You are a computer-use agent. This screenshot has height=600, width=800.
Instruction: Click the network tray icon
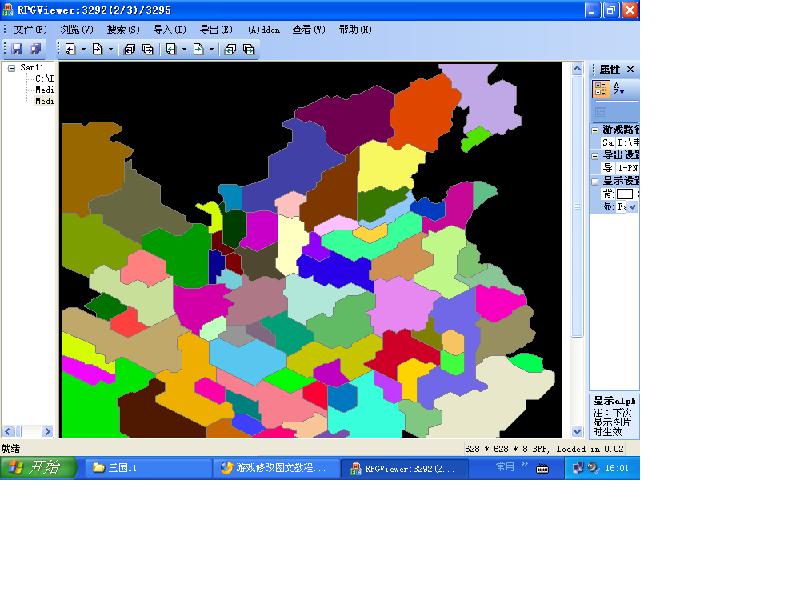pyautogui.click(x=578, y=467)
